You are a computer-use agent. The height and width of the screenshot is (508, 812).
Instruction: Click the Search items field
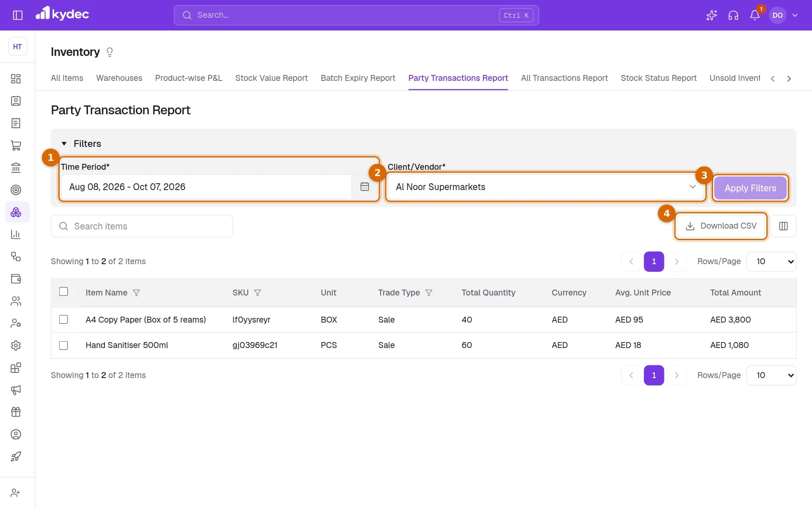[x=142, y=226]
